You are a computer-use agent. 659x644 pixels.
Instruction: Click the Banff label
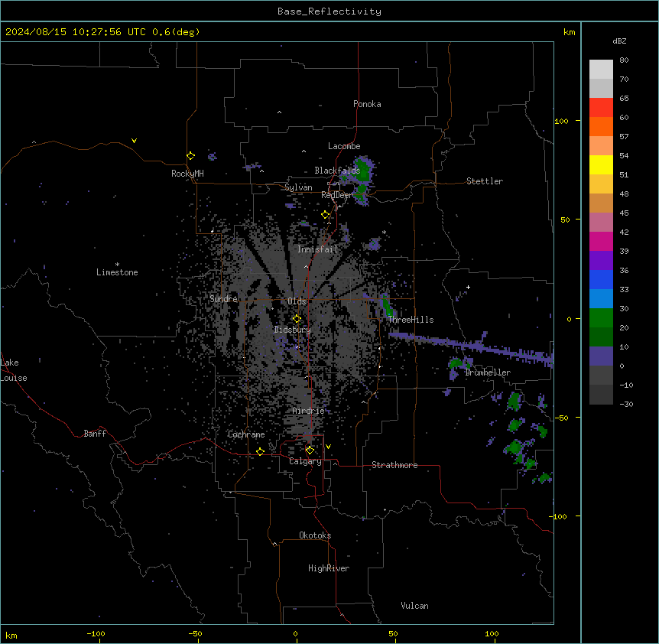click(x=95, y=434)
